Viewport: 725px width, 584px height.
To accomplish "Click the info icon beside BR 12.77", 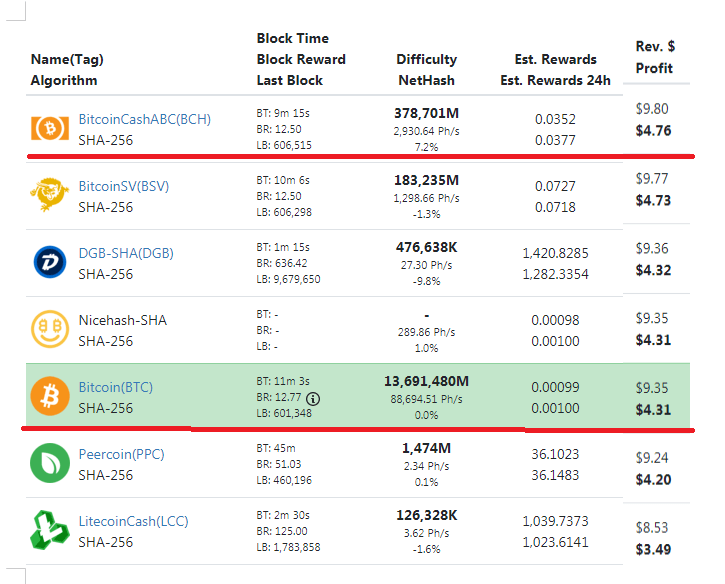I will point(313,398).
